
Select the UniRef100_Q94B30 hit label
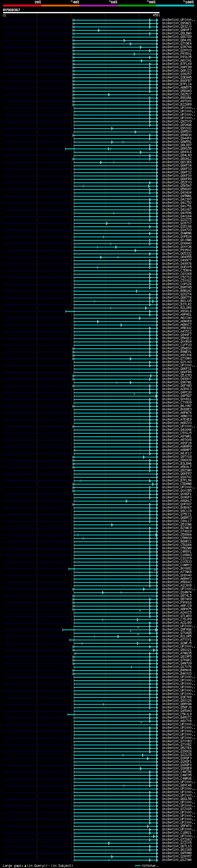coord(177,135)
